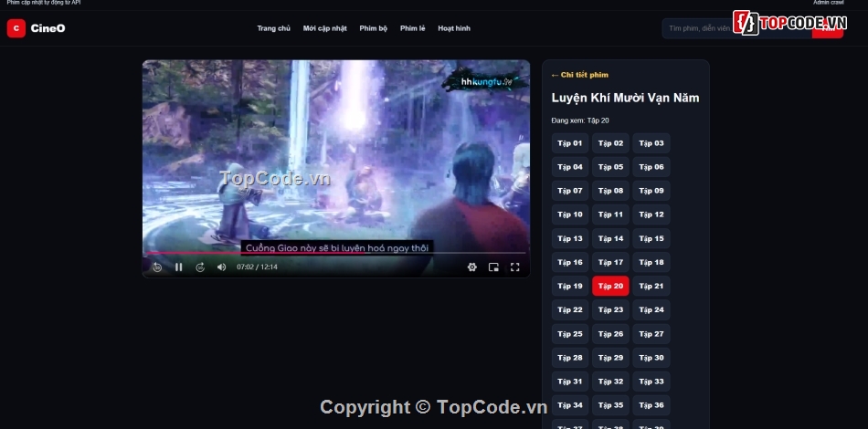Select episode Tập 31
The width and height of the screenshot is (868, 429).
570,382
